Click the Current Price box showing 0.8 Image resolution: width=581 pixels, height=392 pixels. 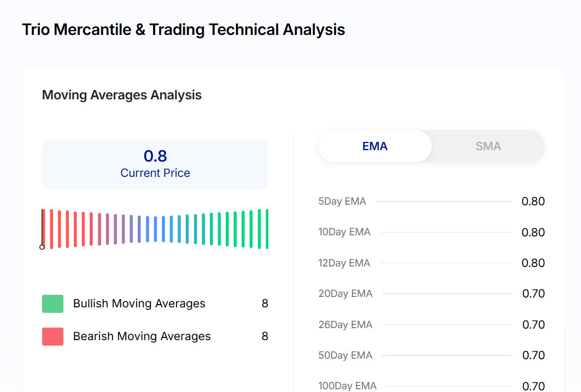[x=155, y=164]
